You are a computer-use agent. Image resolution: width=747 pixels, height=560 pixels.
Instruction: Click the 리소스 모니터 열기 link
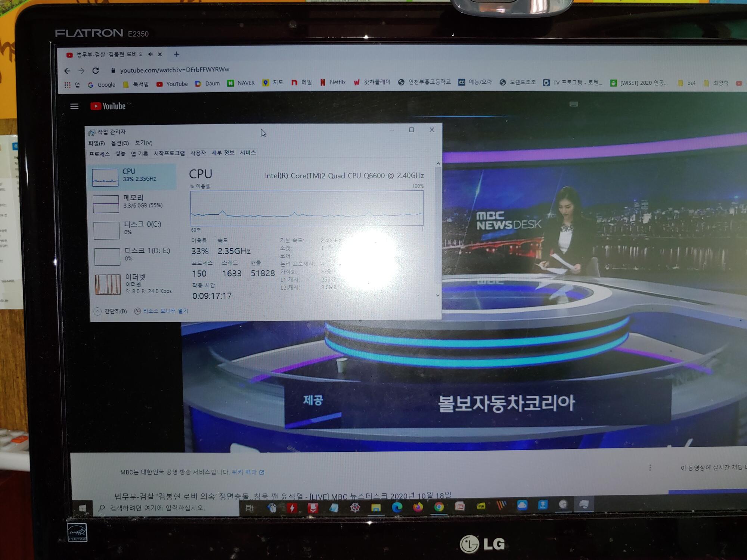[x=165, y=311]
